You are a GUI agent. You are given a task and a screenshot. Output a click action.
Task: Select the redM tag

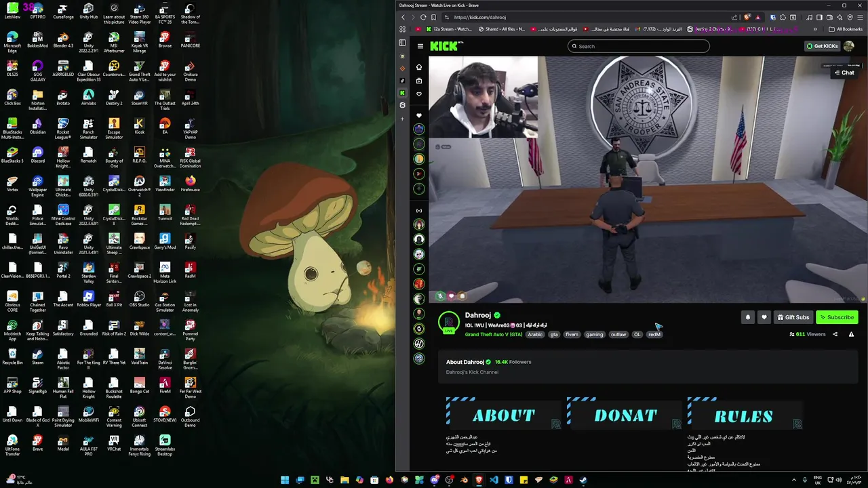[654, 334]
